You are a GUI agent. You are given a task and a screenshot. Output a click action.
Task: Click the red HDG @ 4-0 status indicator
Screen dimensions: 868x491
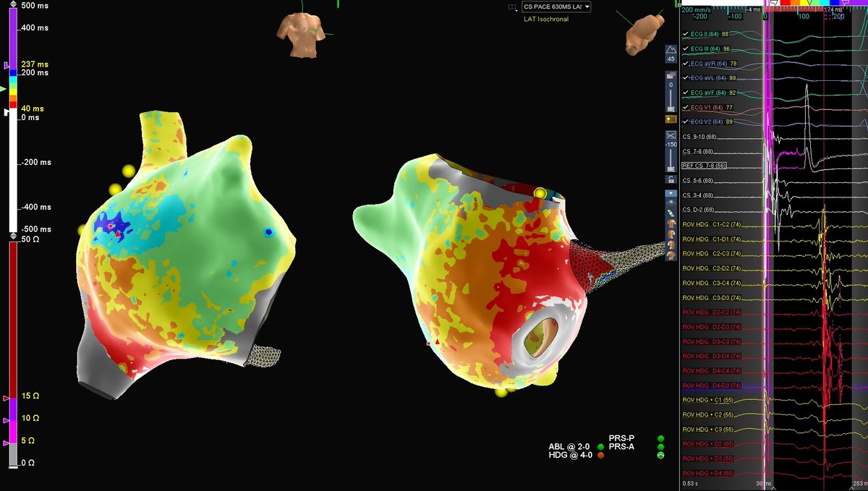click(x=601, y=456)
